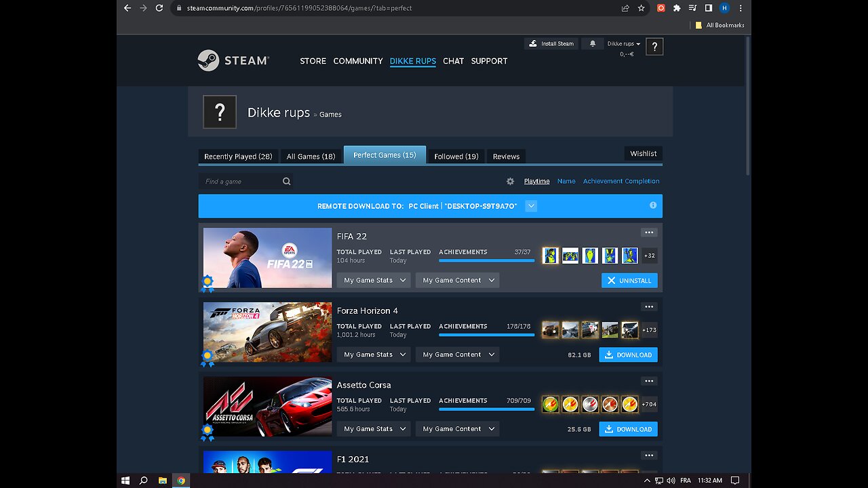Sort games by Name
This screenshot has height=488, width=868.
click(x=566, y=181)
